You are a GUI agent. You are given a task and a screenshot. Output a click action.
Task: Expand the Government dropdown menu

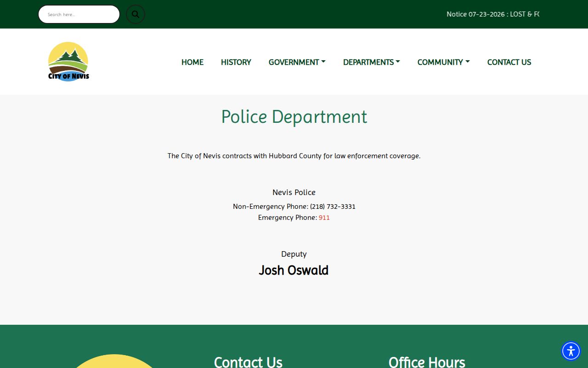[x=297, y=62]
